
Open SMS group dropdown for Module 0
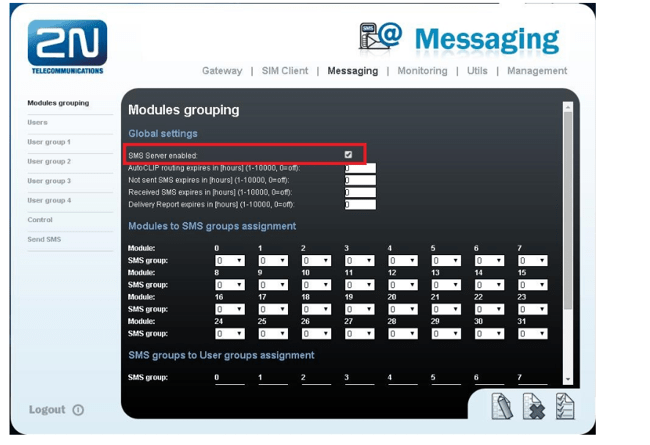click(x=230, y=260)
